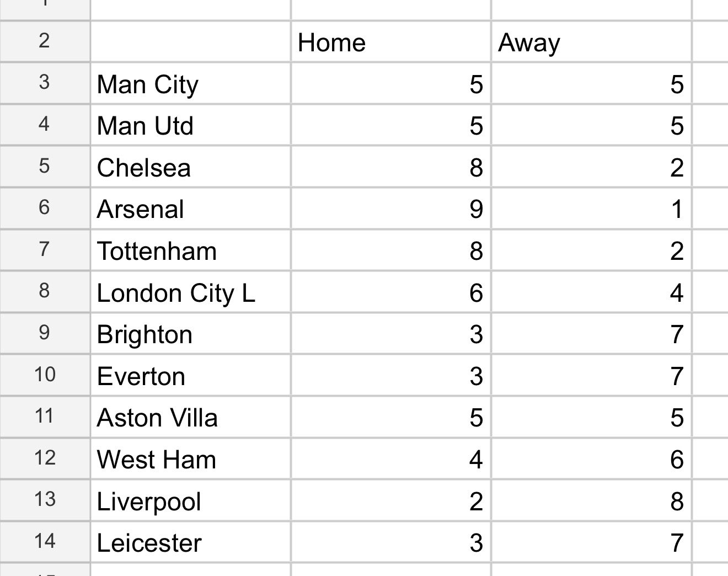This screenshot has width=728, height=576.
Task: Select the Man Utd cell
Action: 190,125
